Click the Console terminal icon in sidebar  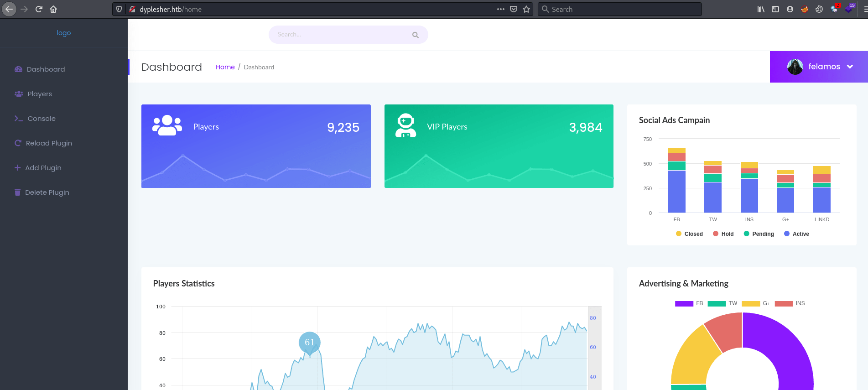pyautogui.click(x=19, y=119)
